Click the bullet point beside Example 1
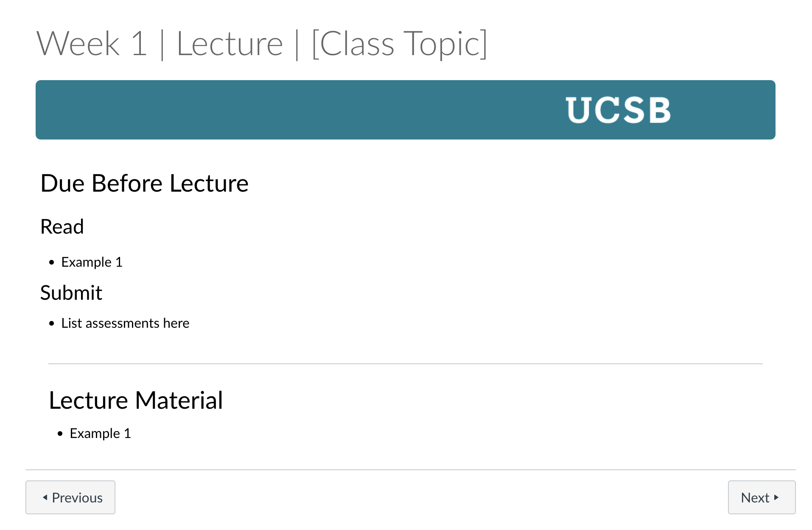The width and height of the screenshot is (812, 530). [52, 262]
